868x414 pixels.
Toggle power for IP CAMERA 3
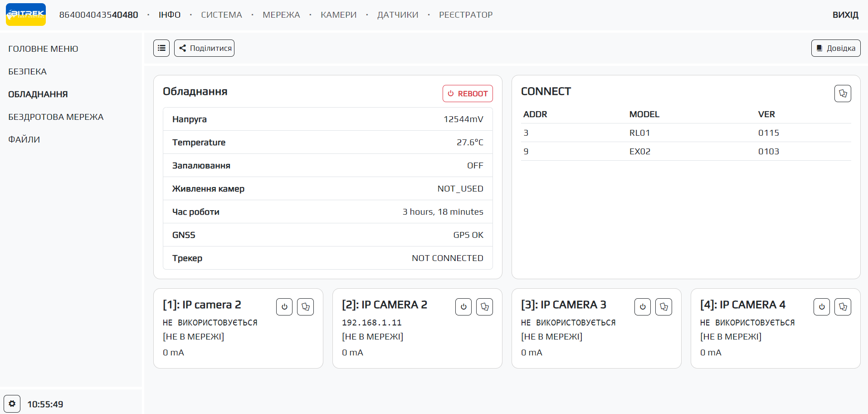(x=643, y=307)
